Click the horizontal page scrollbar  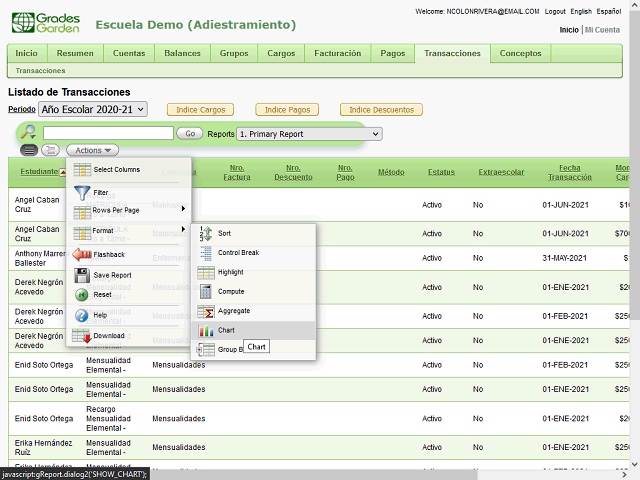pos(314,475)
